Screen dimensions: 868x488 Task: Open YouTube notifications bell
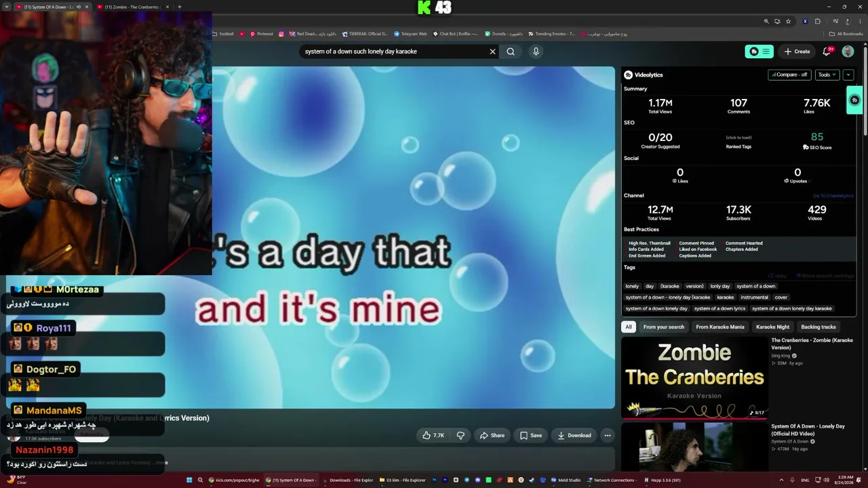pyautogui.click(x=827, y=52)
